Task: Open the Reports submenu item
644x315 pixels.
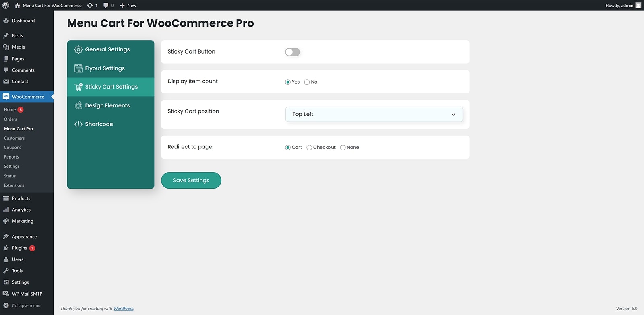Action: click(11, 157)
